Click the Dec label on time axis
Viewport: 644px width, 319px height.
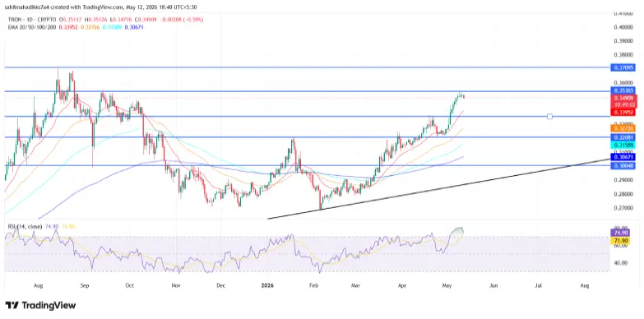[x=220, y=285]
